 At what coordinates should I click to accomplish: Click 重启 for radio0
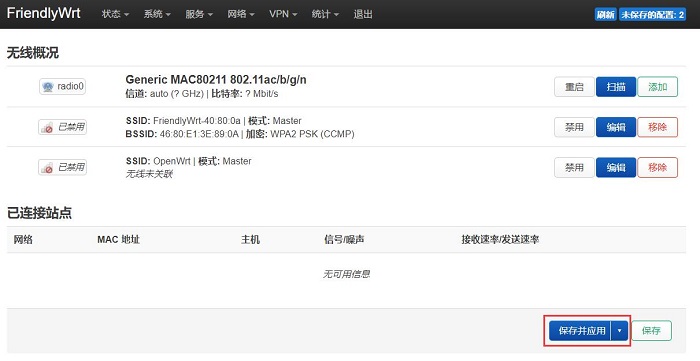click(574, 87)
